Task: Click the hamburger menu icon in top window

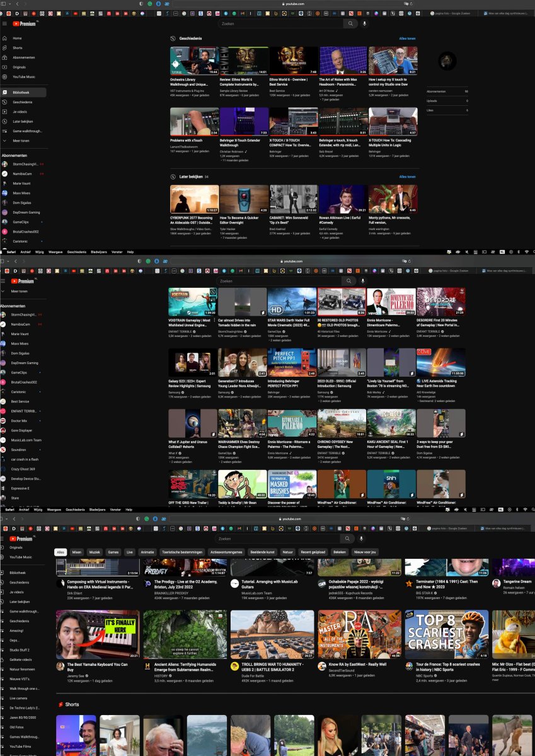Action: (x=4, y=23)
